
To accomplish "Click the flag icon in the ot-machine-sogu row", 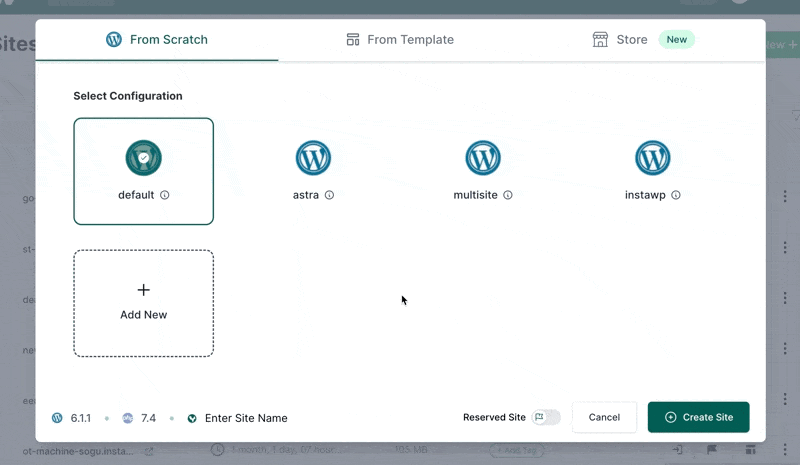I will pyautogui.click(x=712, y=449).
